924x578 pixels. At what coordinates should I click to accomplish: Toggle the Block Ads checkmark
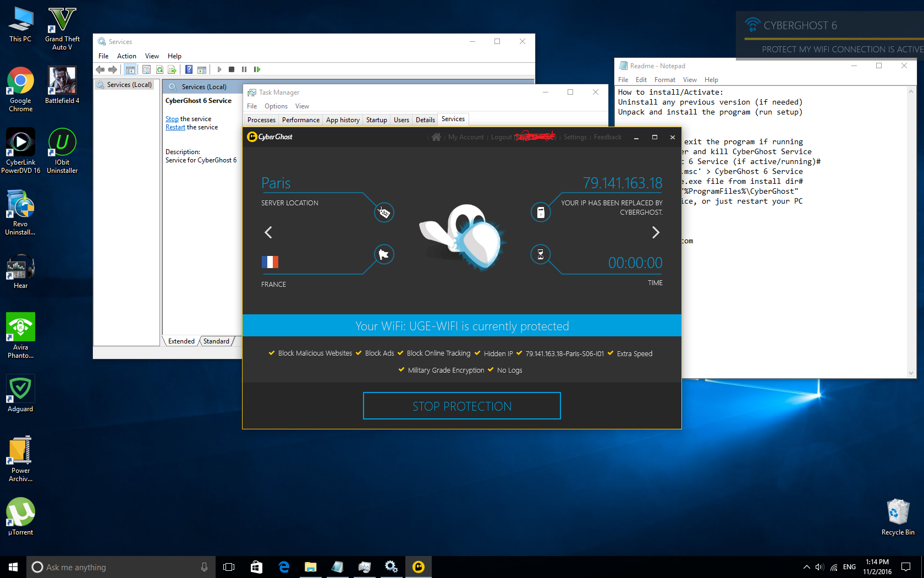point(359,353)
